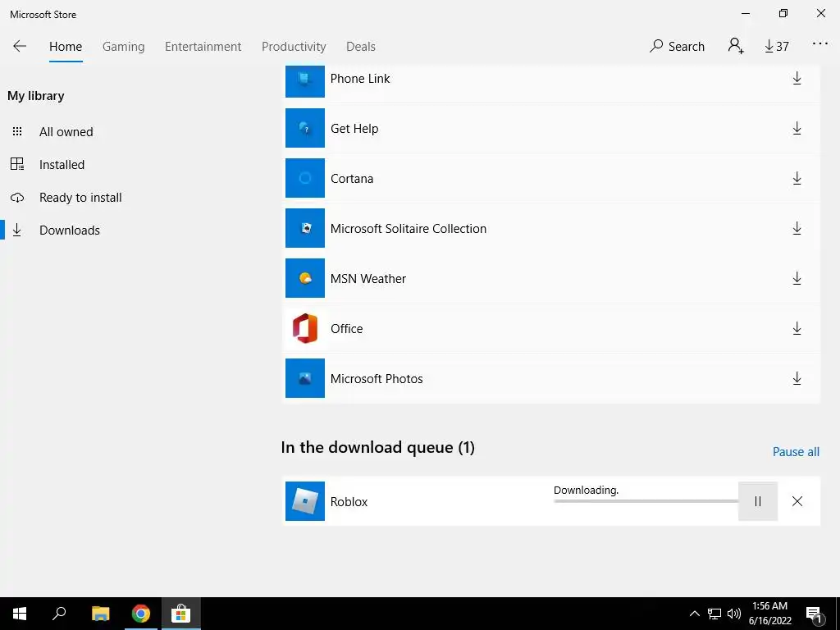Open downloads and updates counter 37
The height and width of the screenshot is (630, 840).
tap(777, 47)
